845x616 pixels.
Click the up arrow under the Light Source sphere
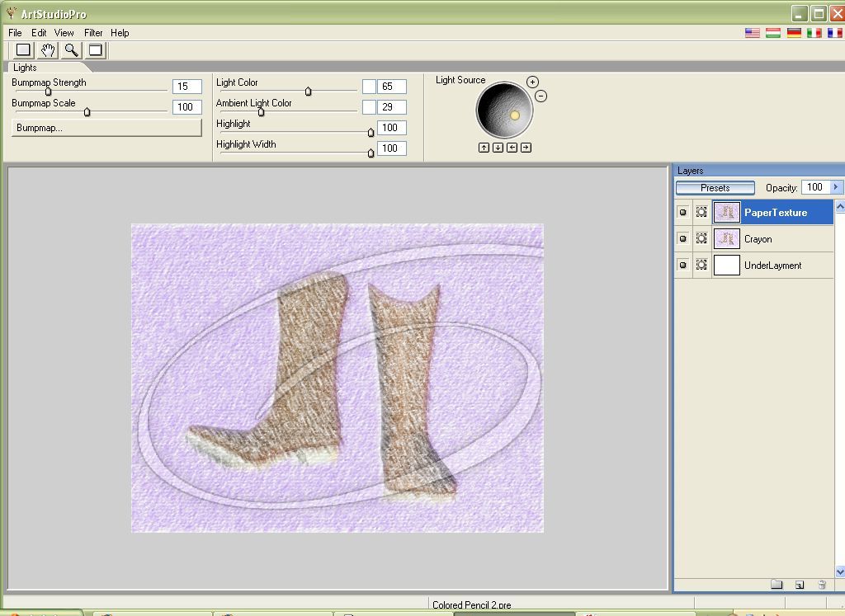tap(484, 147)
